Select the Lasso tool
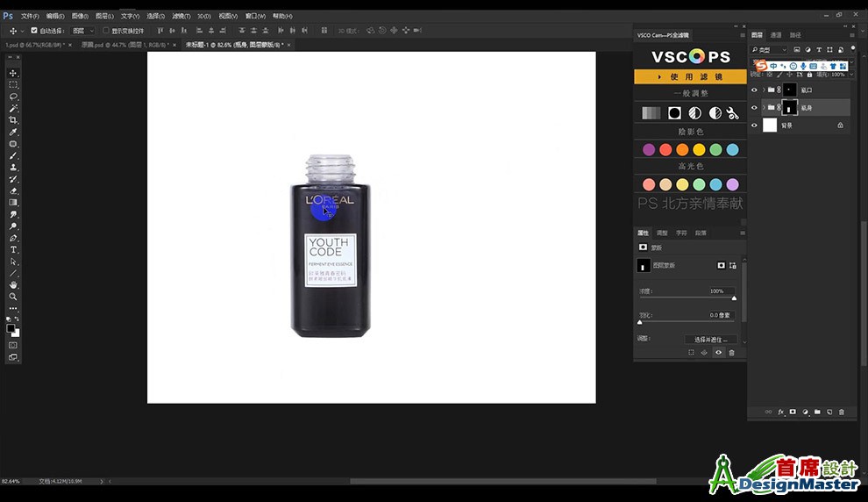Image resolution: width=868 pixels, height=502 pixels. (13, 97)
